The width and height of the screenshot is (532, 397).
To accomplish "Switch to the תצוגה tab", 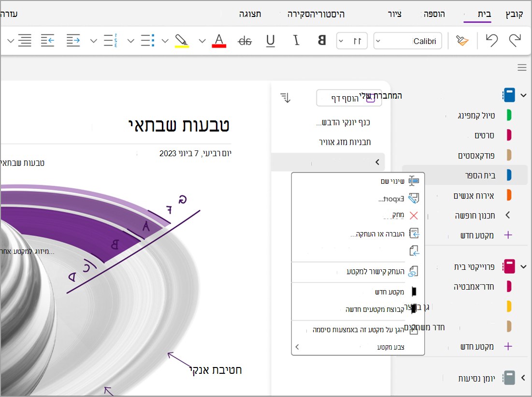I will [250, 14].
